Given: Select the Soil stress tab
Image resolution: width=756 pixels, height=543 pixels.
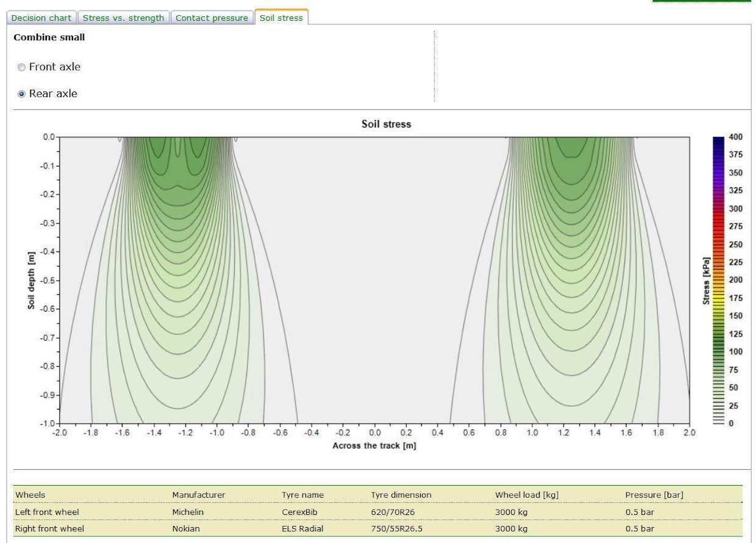Looking at the screenshot, I should [x=281, y=18].
